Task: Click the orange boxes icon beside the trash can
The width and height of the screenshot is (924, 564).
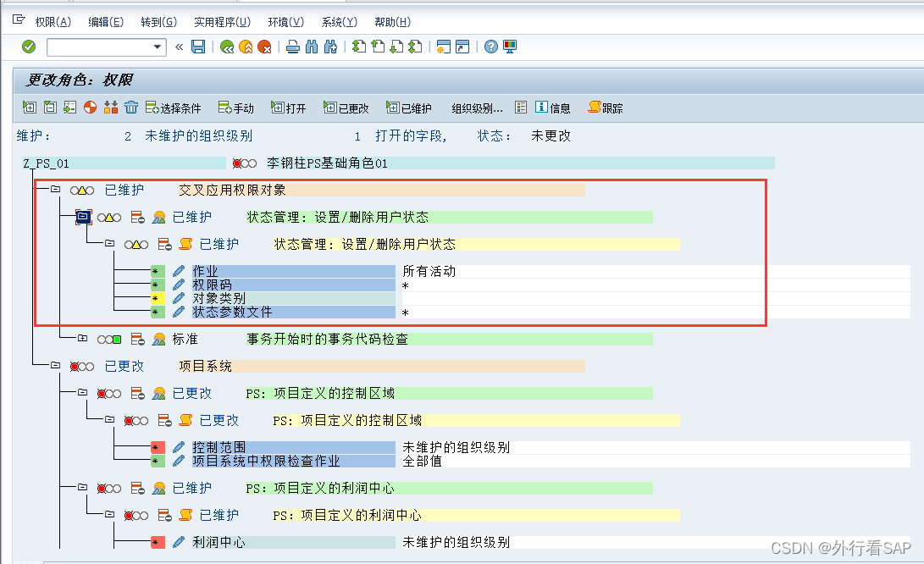Action: tap(111, 108)
